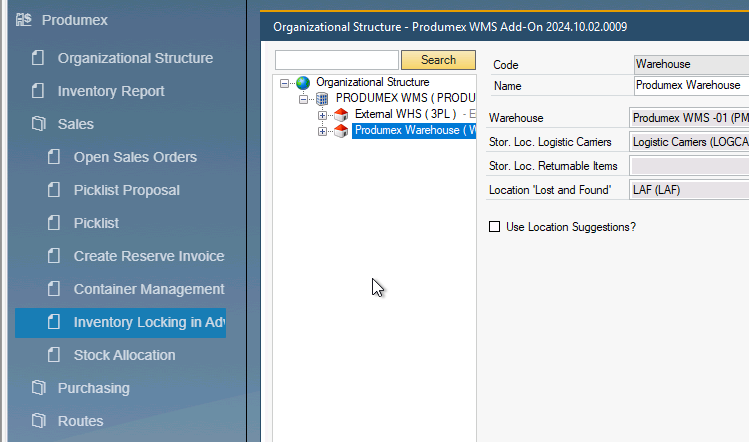Enable the Use Location Suggestions checkbox

(494, 226)
